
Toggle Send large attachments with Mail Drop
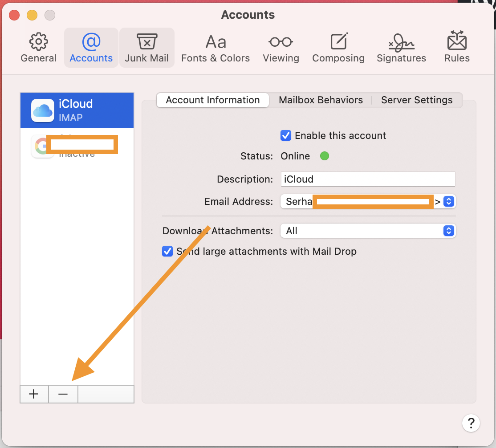pyautogui.click(x=167, y=251)
